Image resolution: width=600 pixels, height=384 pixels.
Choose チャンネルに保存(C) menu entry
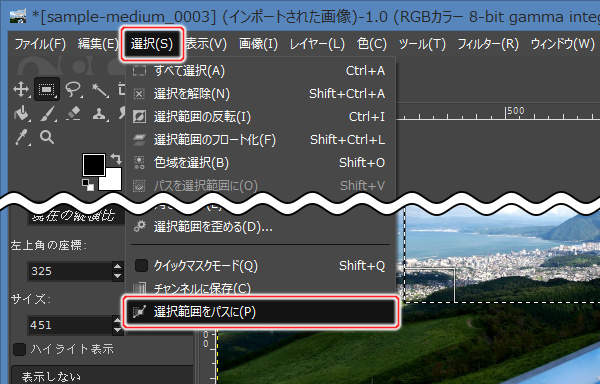pos(260,288)
